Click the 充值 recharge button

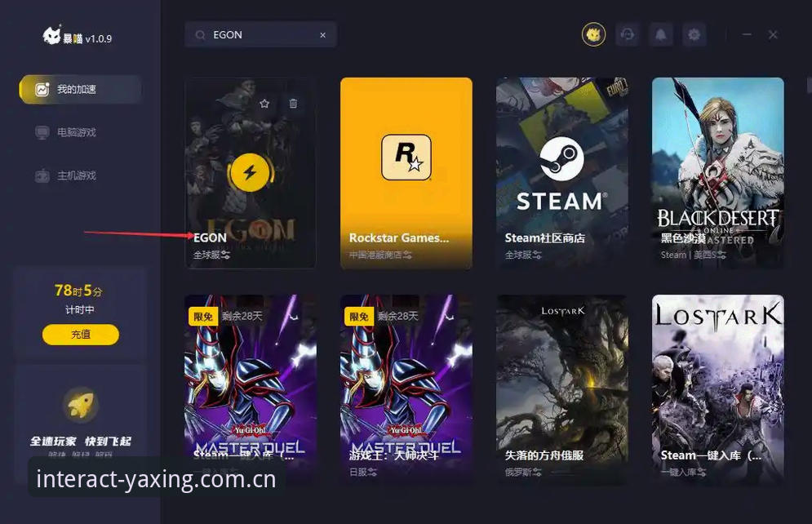click(80, 335)
